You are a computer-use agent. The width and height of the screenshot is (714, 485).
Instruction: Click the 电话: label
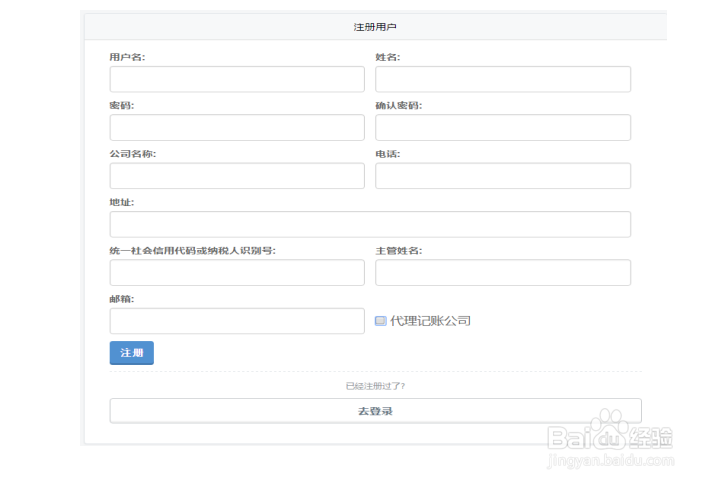(x=388, y=154)
